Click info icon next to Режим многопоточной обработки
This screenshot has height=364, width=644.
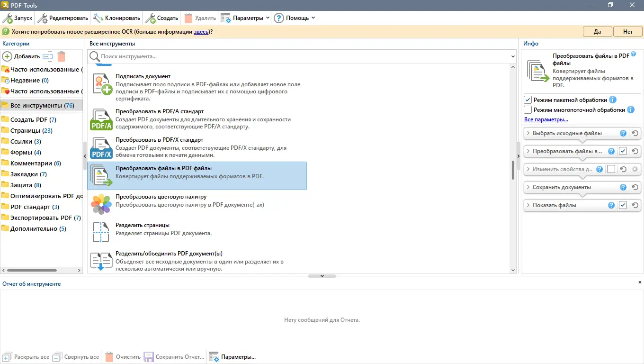coord(631,109)
